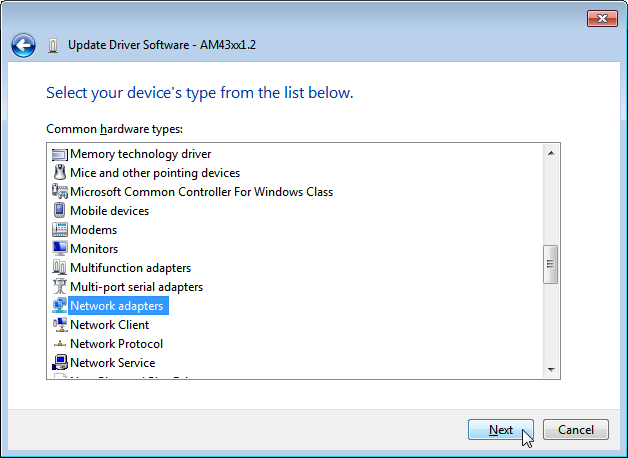Click the Multifunction adapters icon
This screenshot has height=458, width=628.
(x=59, y=268)
